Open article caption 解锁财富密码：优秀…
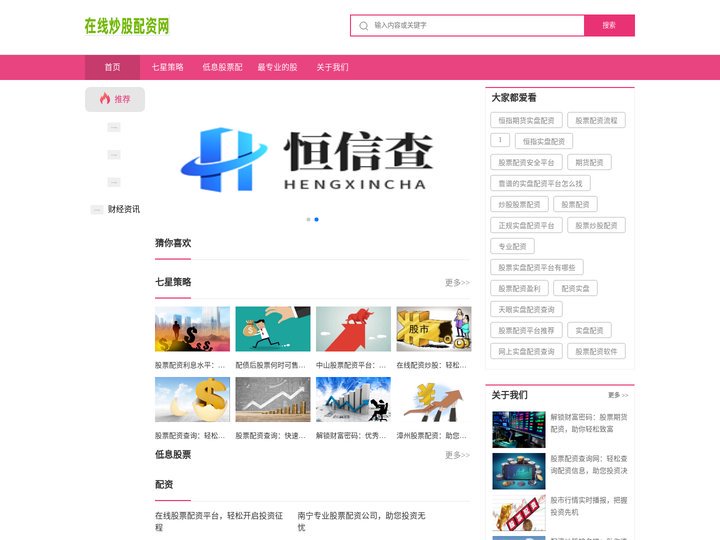The image size is (720, 540). 351,435
